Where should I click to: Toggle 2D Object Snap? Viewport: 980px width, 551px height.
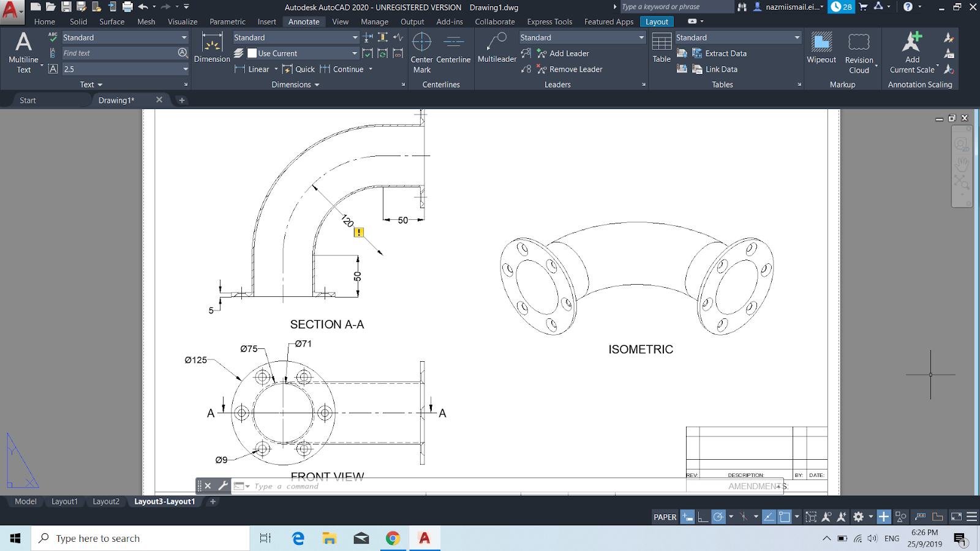[784, 517]
